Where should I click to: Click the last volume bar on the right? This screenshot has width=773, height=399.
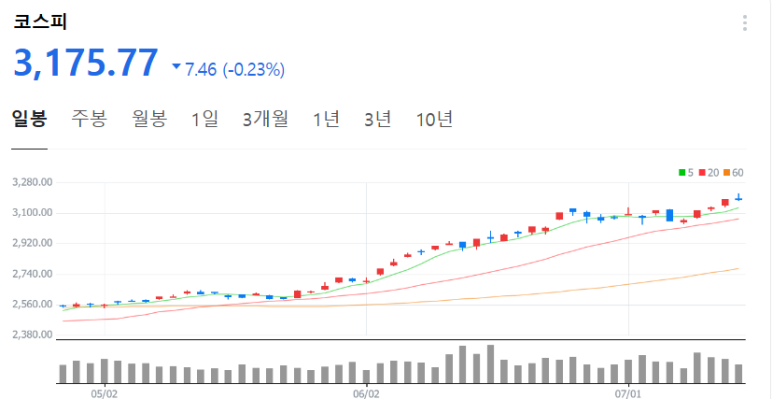pyautogui.click(x=738, y=374)
